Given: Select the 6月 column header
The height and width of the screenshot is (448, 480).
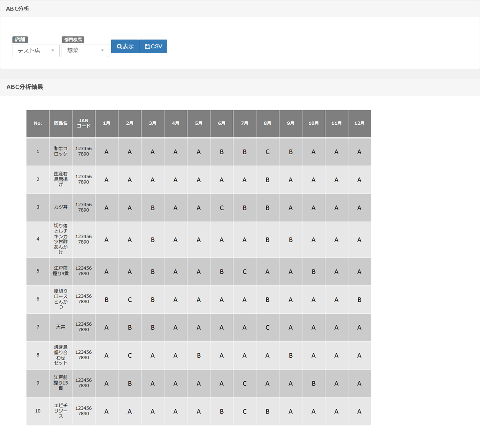Looking at the screenshot, I should tap(222, 123).
